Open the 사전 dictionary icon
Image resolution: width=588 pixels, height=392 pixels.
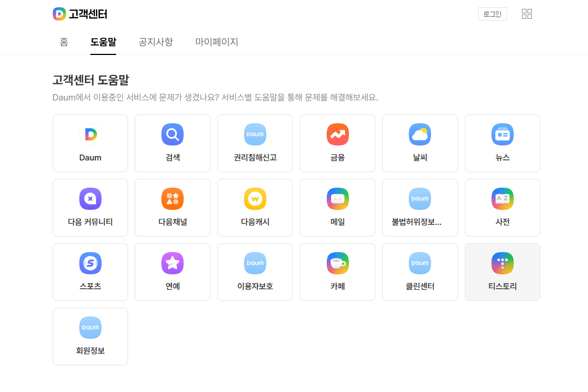pyautogui.click(x=503, y=199)
